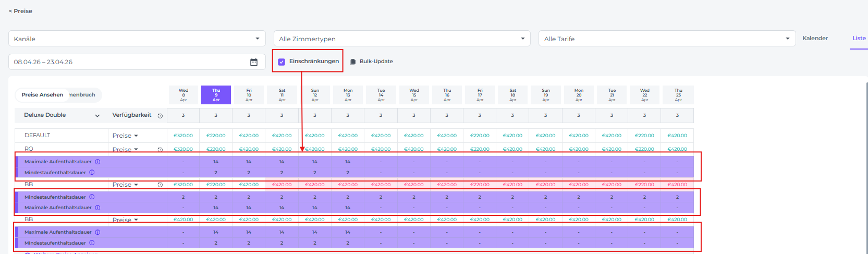Click info icon for topmost Maximale Aufenthaltsdauer row
This screenshot has height=254, width=868.
(97, 162)
